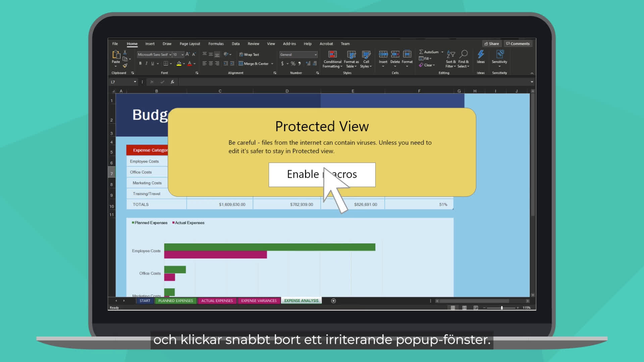Click the Enable macros button
644x362 pixels.
[322, 175]
